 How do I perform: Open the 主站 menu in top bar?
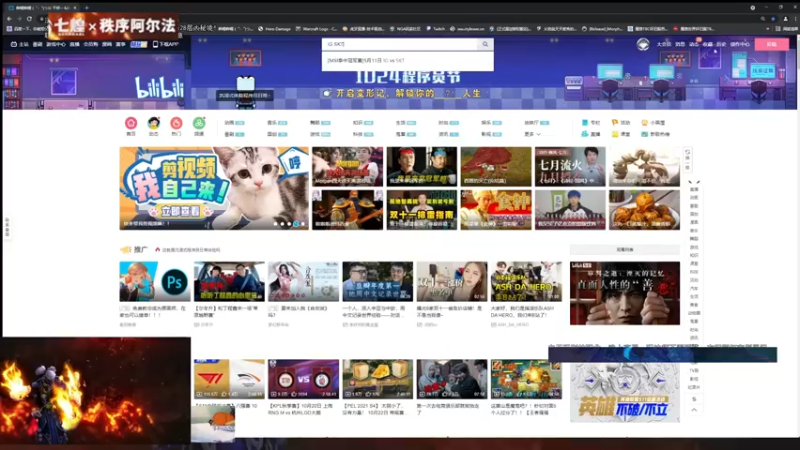(20, 44)
